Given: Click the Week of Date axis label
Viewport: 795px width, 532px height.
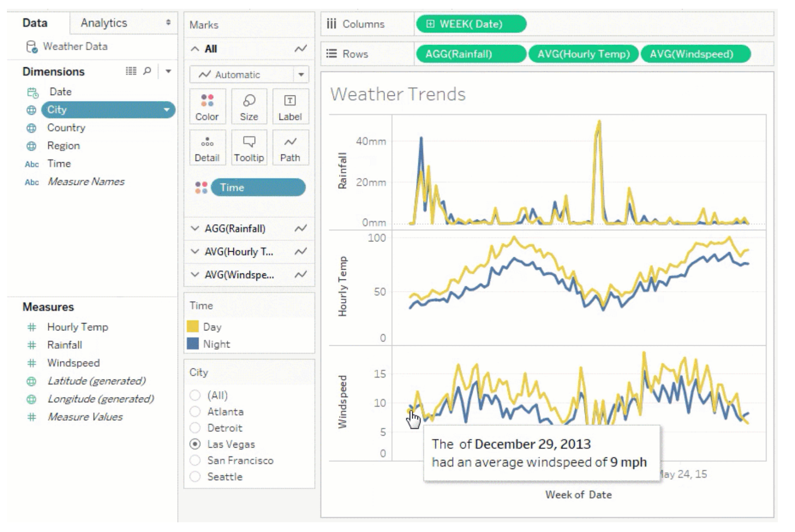Looking at the screenshot, I should (x=578, y=495).
